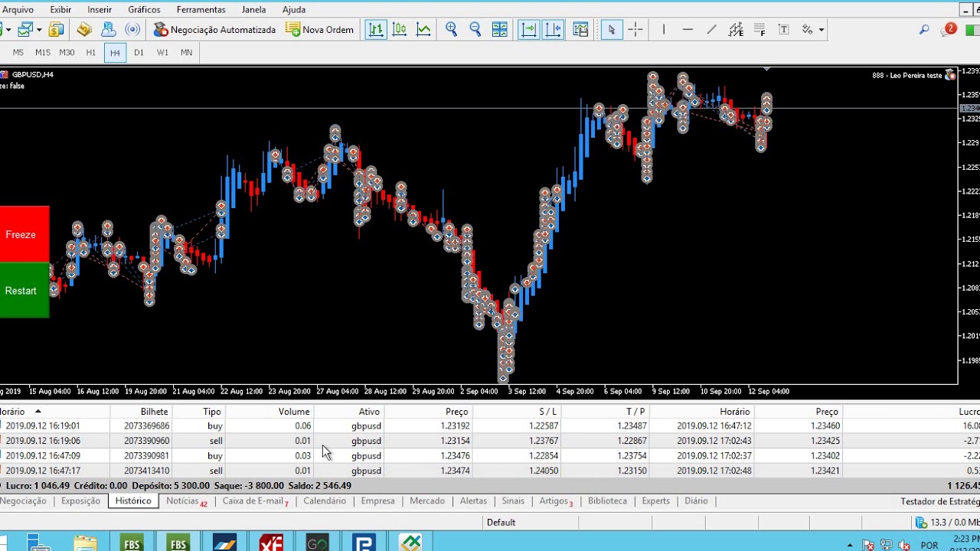Tile chart windows icon
Viewport: 980px width, 551px height.
click(x=500, y=30)
